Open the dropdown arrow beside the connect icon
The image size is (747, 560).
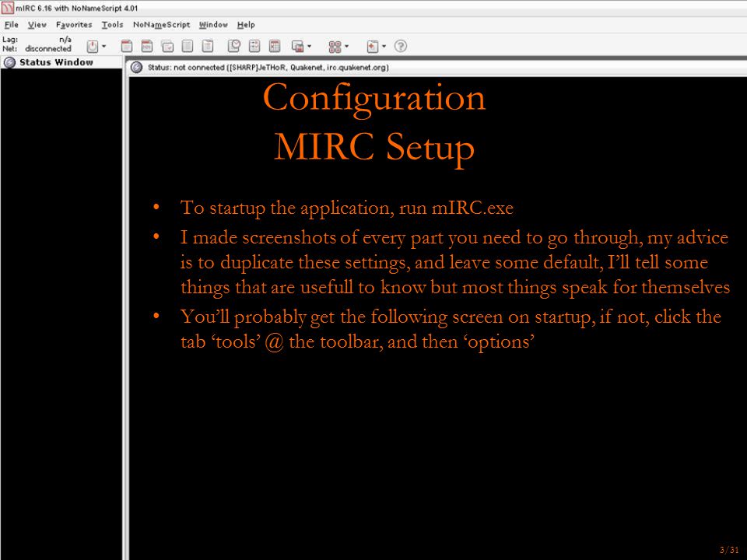(x=103, y=46)
